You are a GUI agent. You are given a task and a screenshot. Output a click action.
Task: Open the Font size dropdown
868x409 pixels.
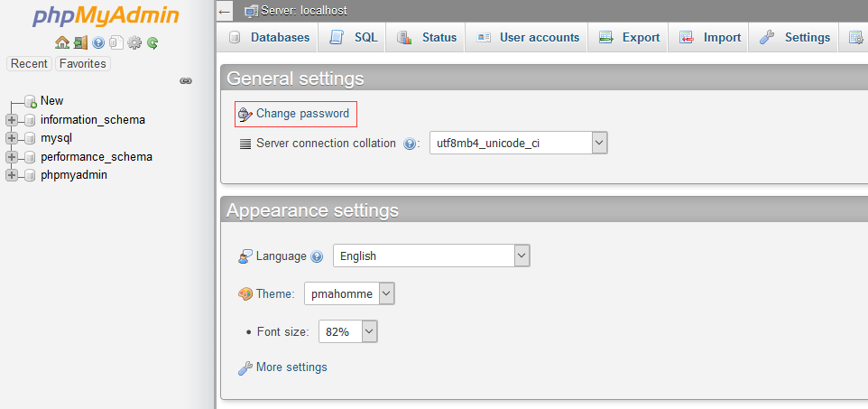pos(348,331)
